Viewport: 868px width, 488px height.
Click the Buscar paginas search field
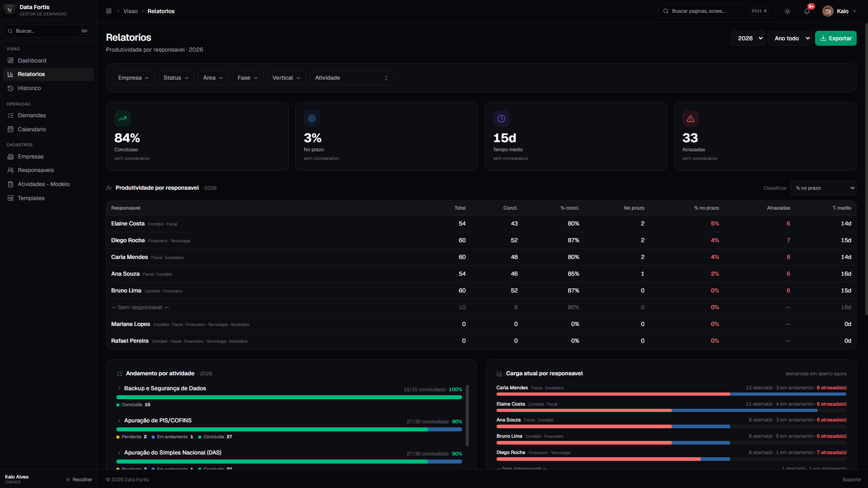point(716,11)
